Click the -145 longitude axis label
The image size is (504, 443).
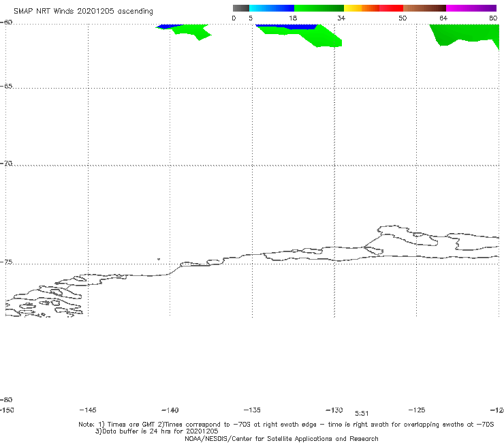point(88,410)
